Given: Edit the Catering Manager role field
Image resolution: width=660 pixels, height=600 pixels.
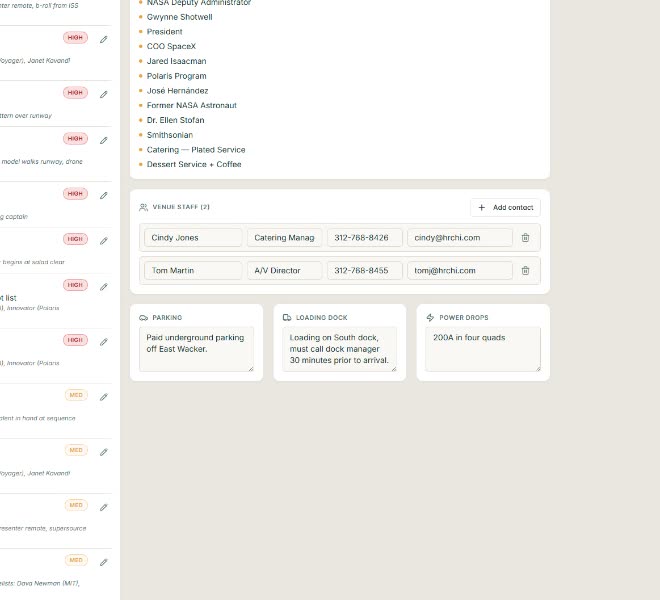Looking at the screenshot, I should coord(284,237).
